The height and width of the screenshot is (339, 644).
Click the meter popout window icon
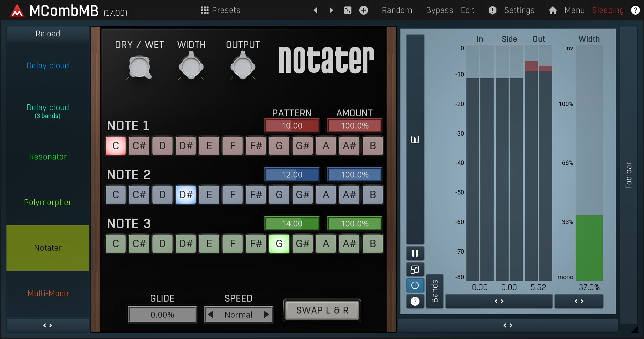(415, 270)
